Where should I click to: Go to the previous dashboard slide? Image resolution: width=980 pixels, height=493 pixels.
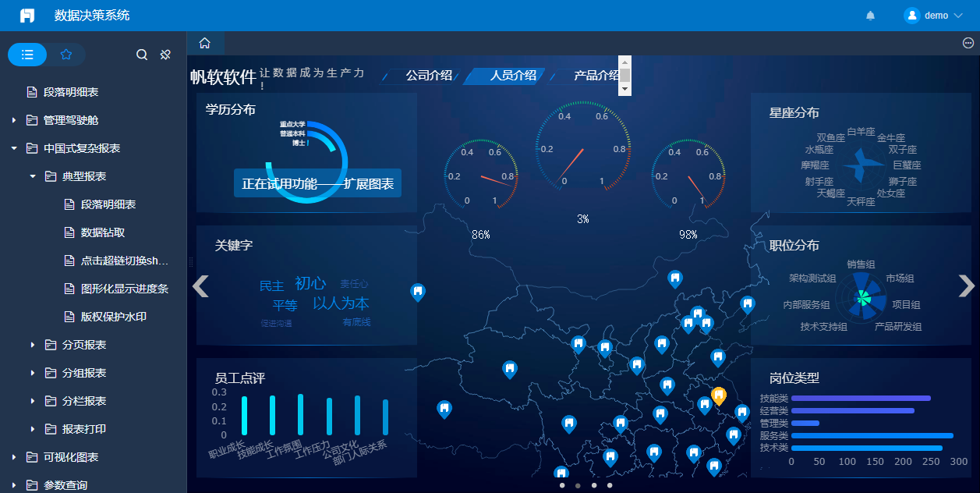pyautogui.click(x=201, y=286)
